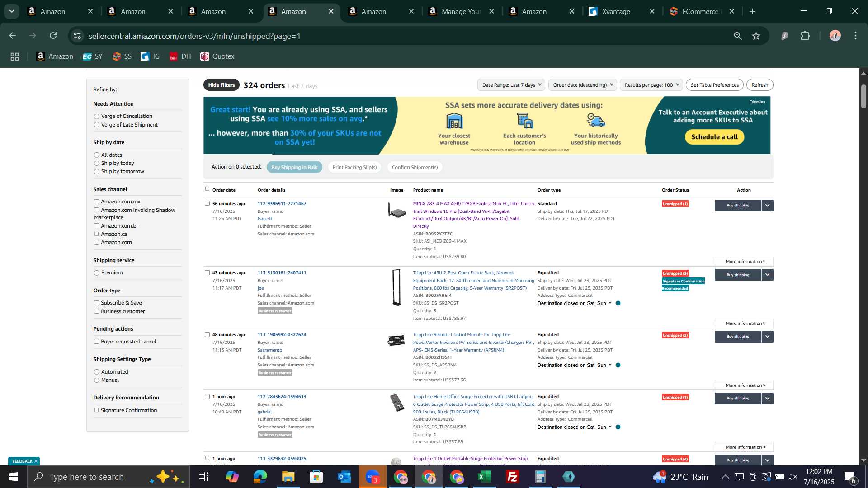The image size is (868, 488).
Task: Open the tab search chevron in Chrome
Action: tap(12, 11)
